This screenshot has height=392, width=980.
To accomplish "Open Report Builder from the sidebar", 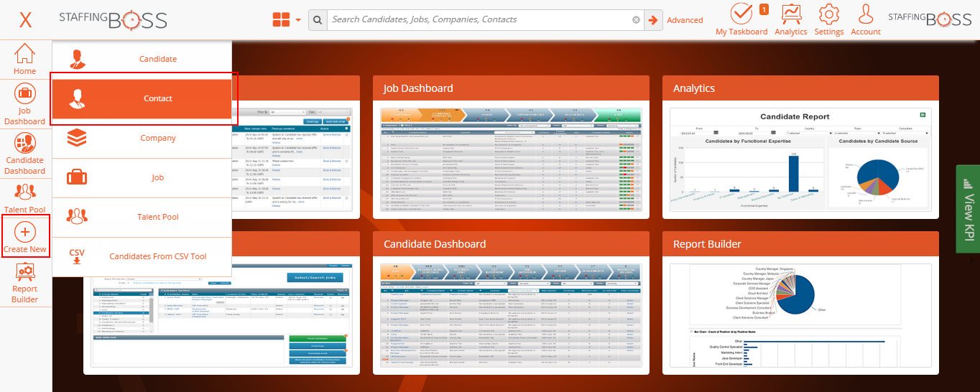I will point(24,283).
